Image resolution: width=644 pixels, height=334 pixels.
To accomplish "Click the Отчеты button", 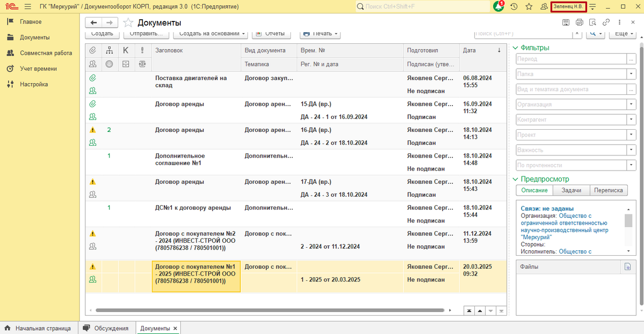I will pyautogui.click(x=272, y=34).
